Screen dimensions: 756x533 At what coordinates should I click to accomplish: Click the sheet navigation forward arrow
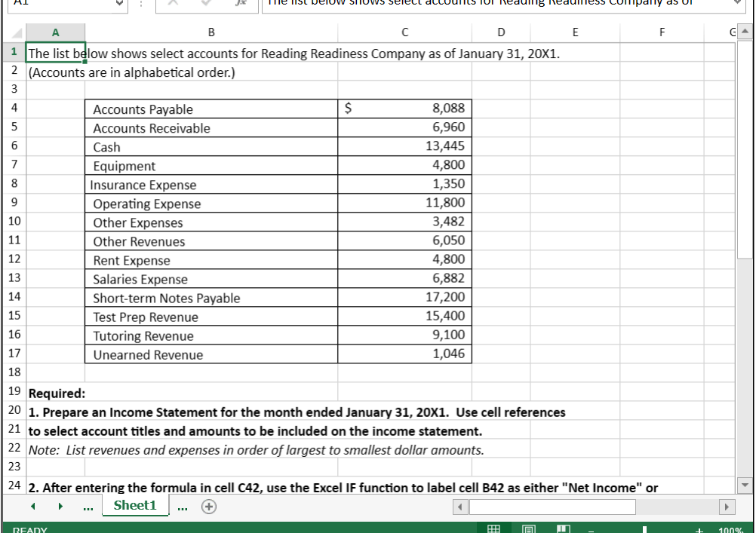[60, 506]
